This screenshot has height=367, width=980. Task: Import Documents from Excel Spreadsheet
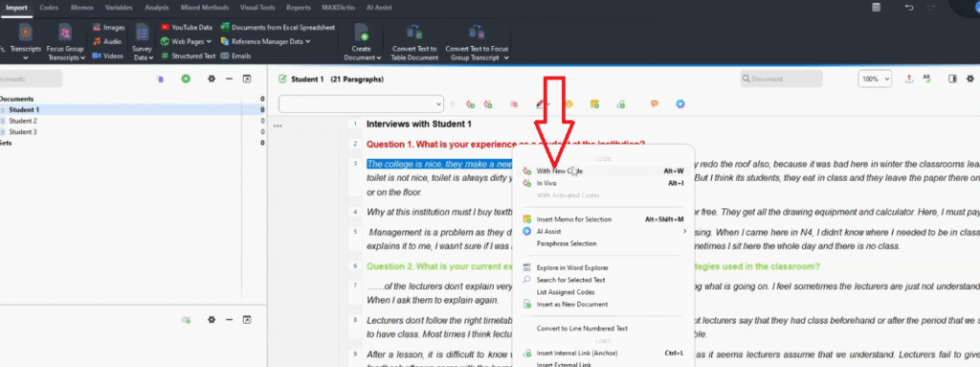(278, 28)
